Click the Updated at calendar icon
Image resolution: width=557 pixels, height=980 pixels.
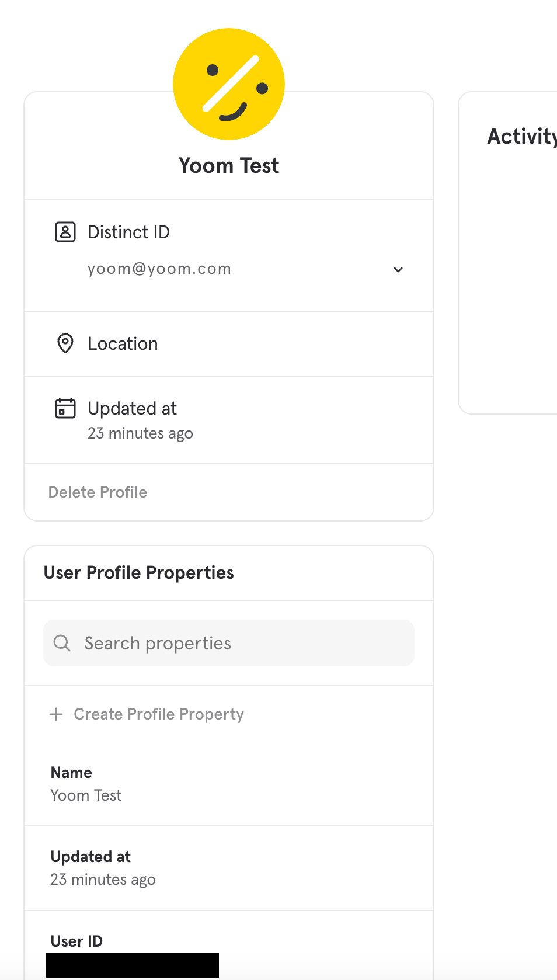pyautogui.click(x=65, y=408)
